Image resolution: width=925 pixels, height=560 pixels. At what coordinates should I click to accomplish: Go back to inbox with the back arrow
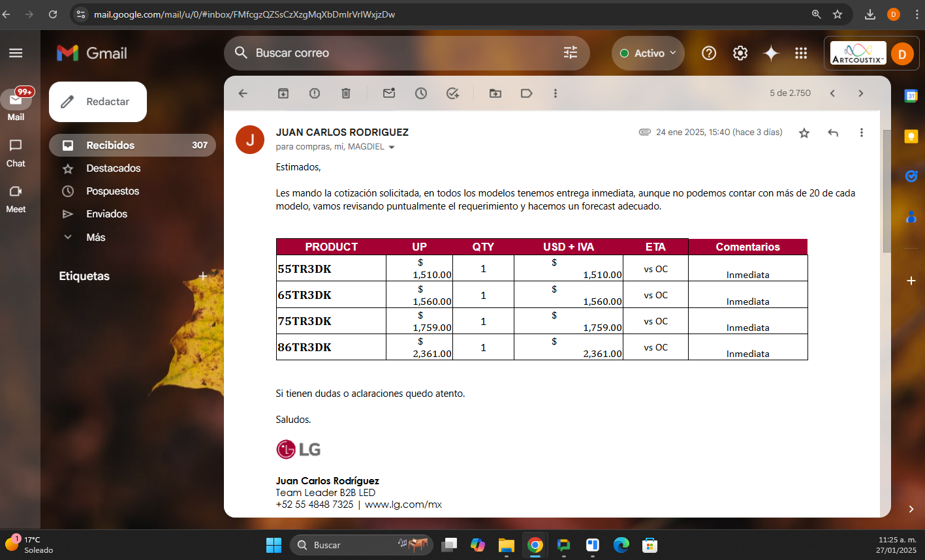(243, 93)
